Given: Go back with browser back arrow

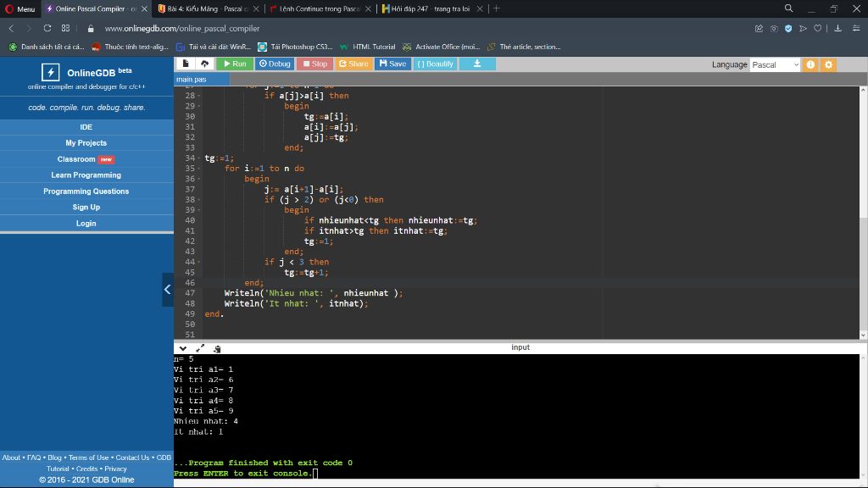Looking at the screenshot, I should coord(11,28).
